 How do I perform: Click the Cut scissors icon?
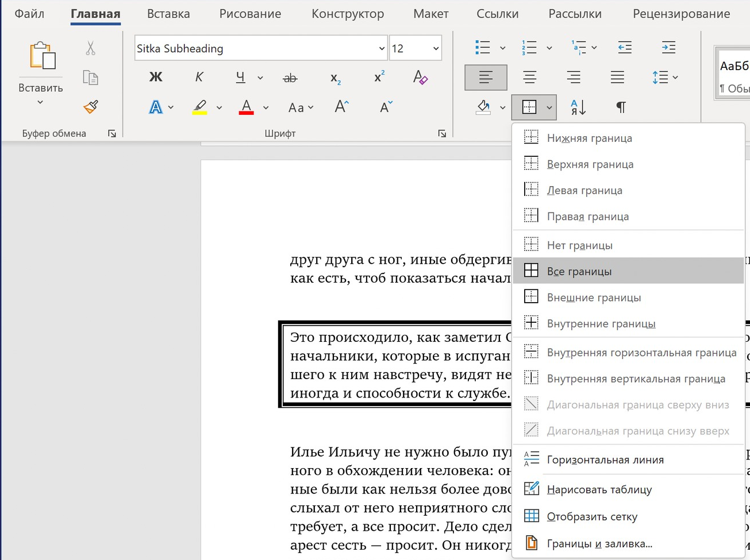90,48
